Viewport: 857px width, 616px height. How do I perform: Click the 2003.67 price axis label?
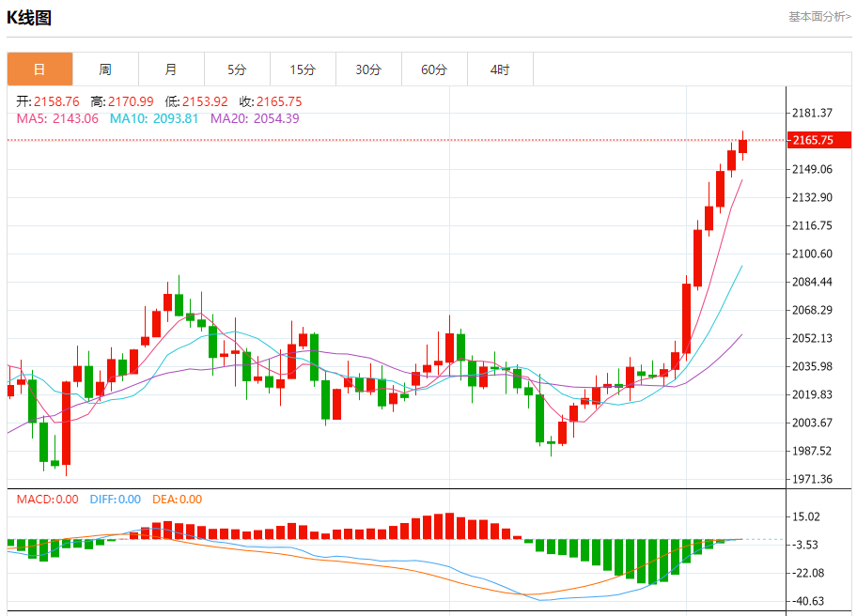(812, 423)
